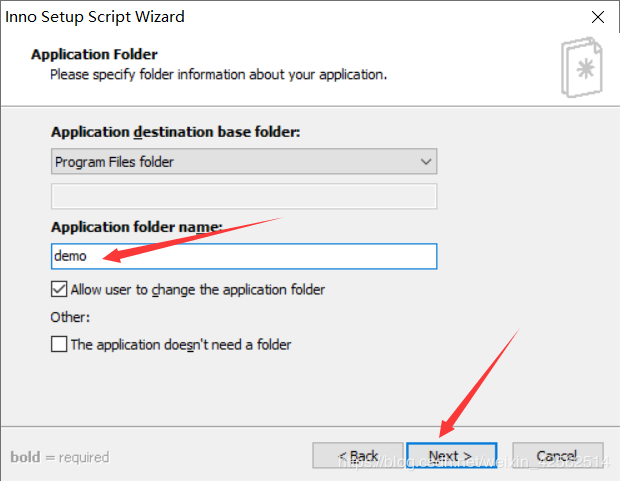This screenshot has width=620, height=481.
Task: Click the greyed-out custom path field
Action: click(243, 195)
